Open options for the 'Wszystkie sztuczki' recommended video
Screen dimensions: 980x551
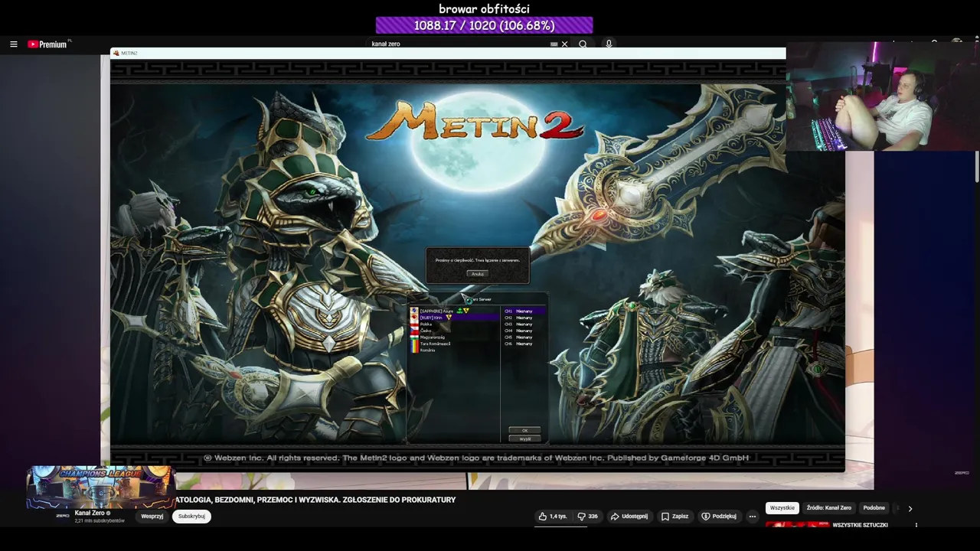916,525
